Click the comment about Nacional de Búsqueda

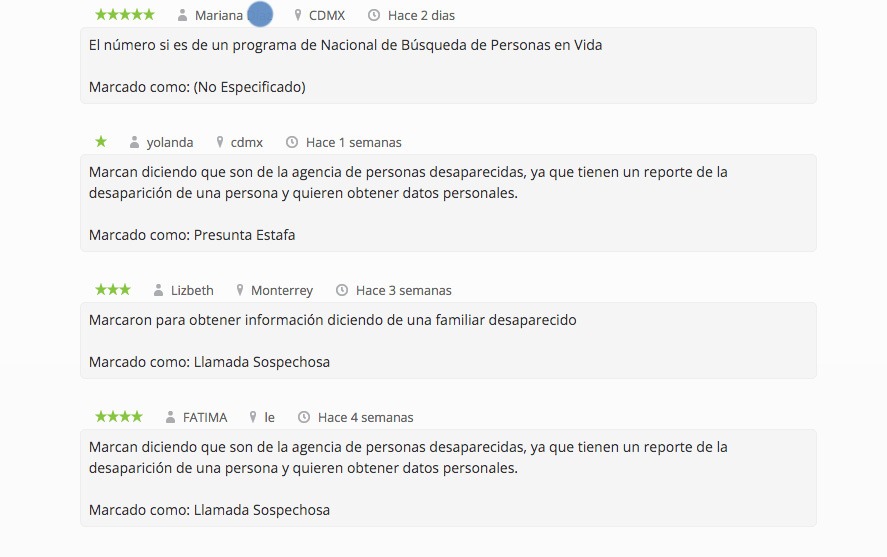point(448,65)
